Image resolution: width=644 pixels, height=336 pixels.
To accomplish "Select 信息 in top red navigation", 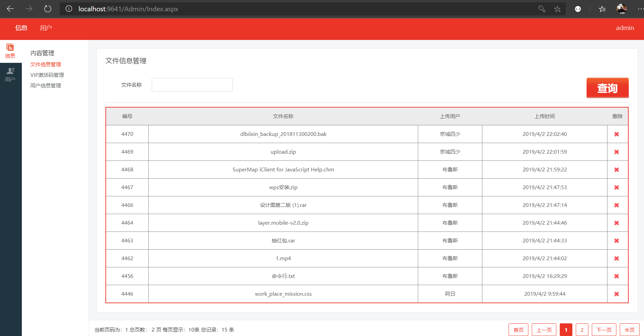I will click(21, 28).
